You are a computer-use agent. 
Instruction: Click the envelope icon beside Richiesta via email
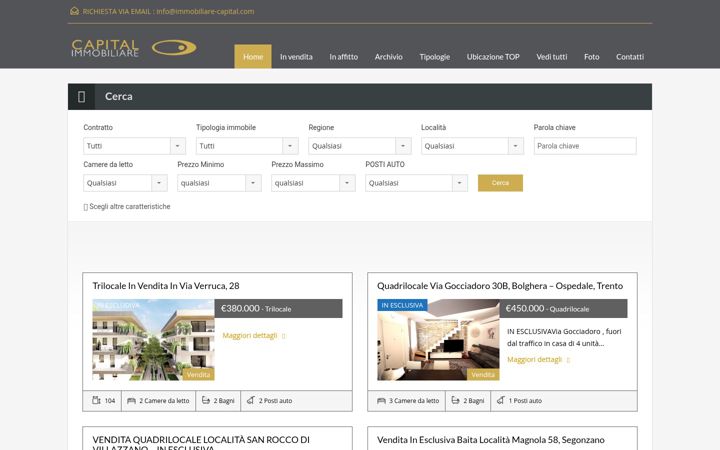click(x=74, y=11)
